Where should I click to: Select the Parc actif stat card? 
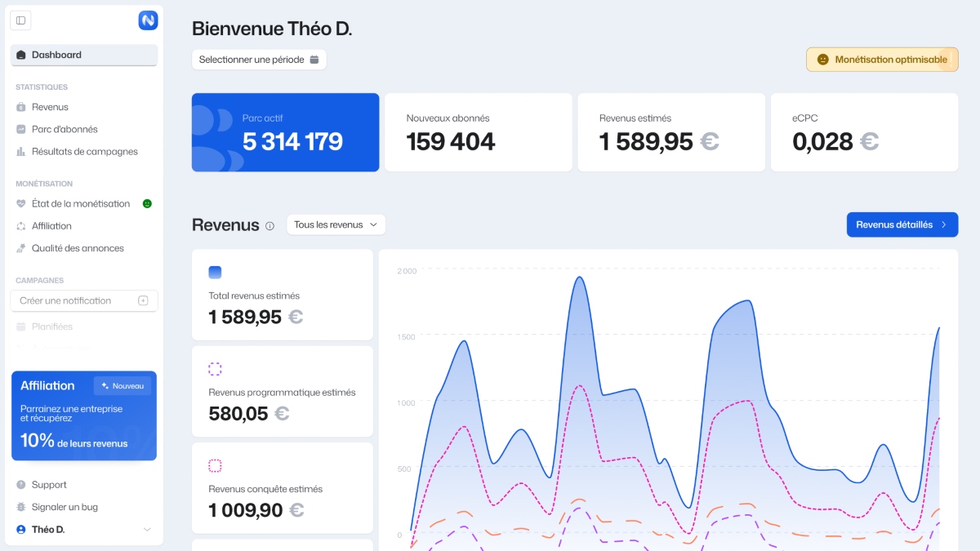point(285,132)
